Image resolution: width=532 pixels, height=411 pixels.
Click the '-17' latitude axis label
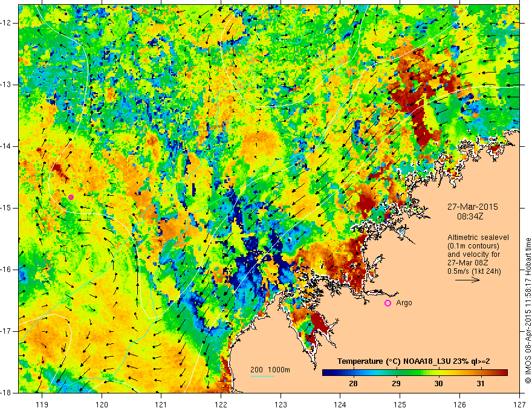[7, 331]
